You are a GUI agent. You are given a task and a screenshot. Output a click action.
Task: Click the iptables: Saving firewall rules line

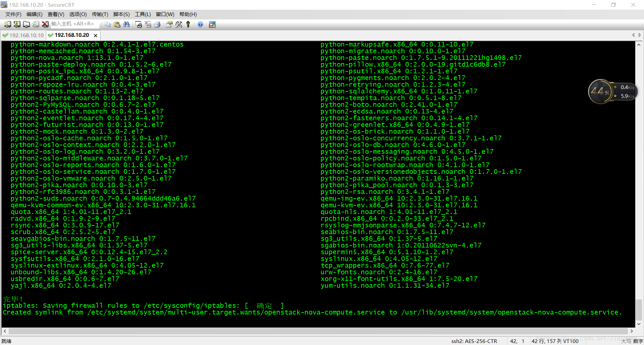click(x=143, y=305)
